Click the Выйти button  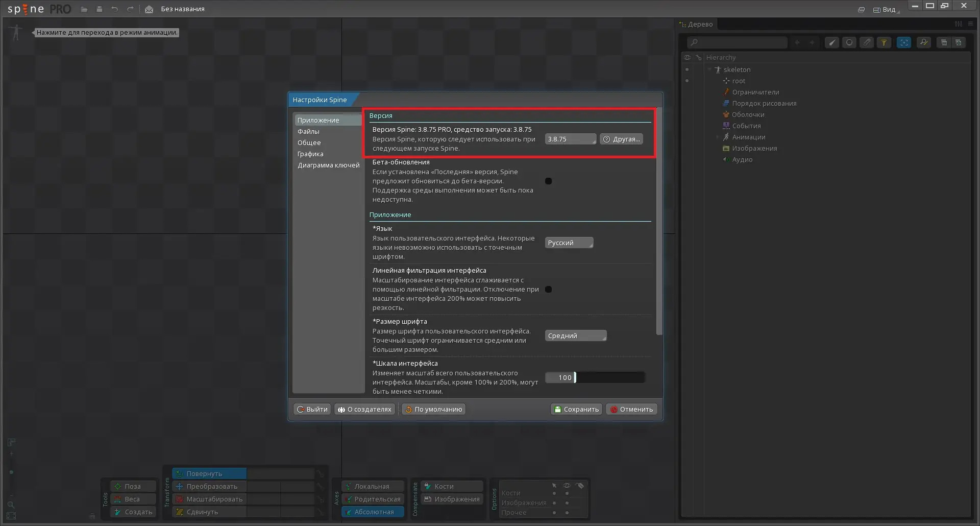tap(312, 409)
